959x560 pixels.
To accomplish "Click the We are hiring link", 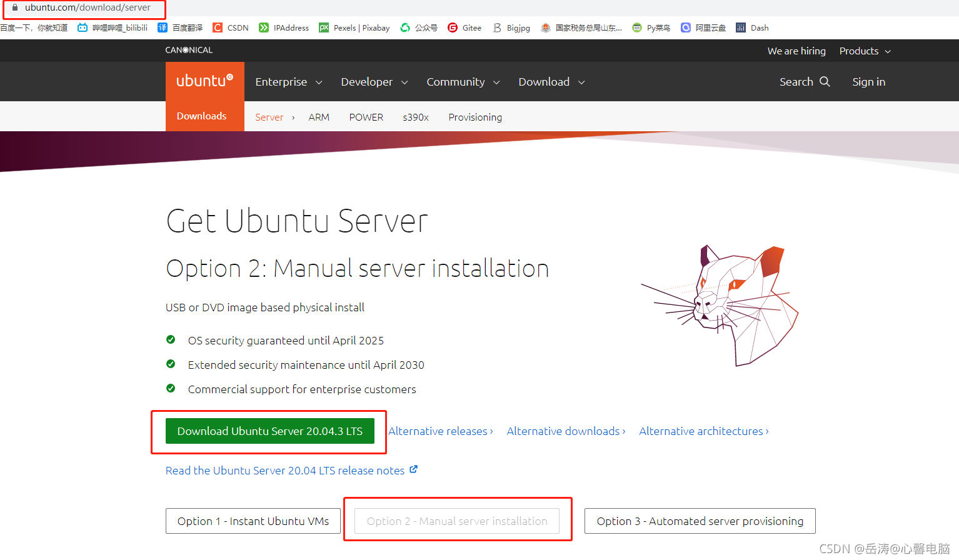I will (796, 51).
